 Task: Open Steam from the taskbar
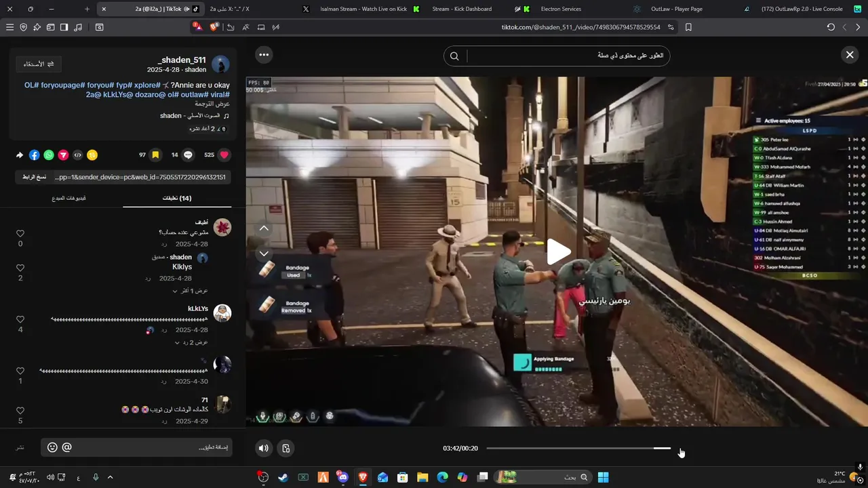point(283,477)
